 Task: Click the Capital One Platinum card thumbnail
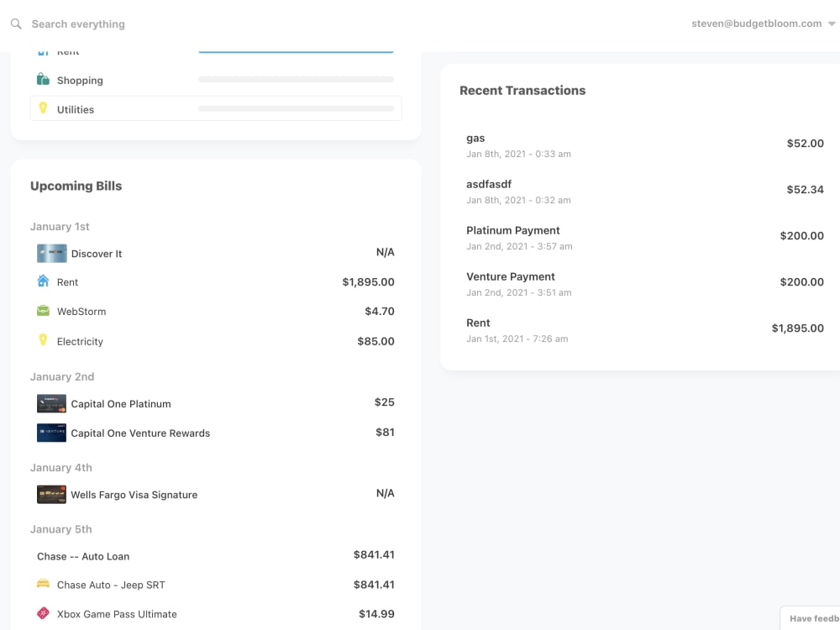pyautogui.click(x=51, y=403)
